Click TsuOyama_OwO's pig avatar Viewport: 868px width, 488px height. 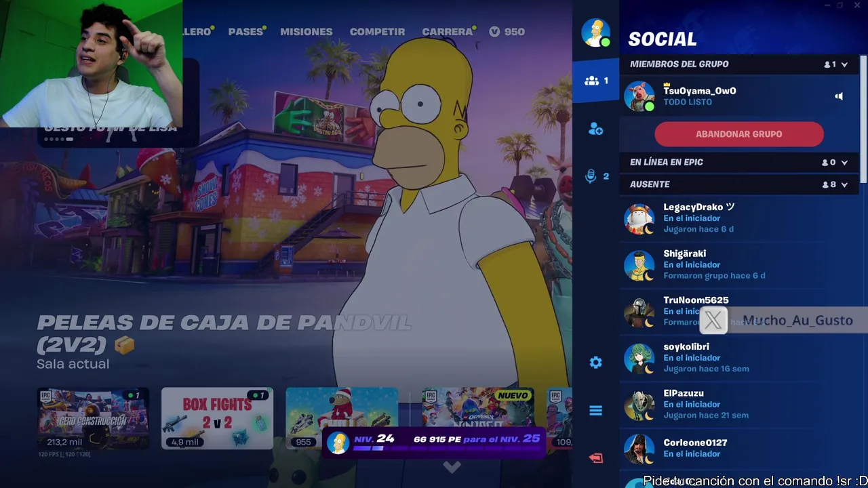639,96
